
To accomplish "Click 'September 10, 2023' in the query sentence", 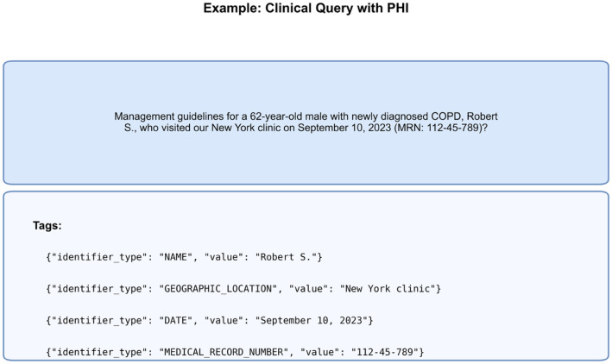I will (x=344, y=128).
